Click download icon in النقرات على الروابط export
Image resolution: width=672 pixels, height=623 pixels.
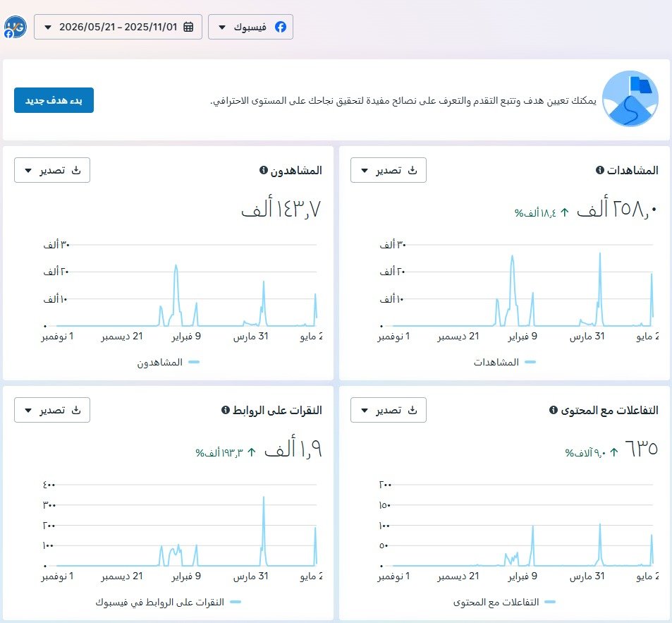click(x=76, y=411)
